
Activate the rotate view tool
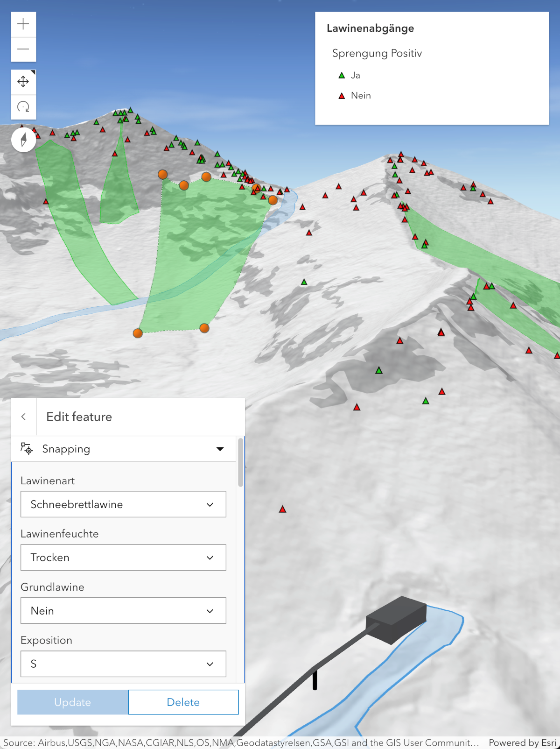pyautogui.click(x=23, y=107)
